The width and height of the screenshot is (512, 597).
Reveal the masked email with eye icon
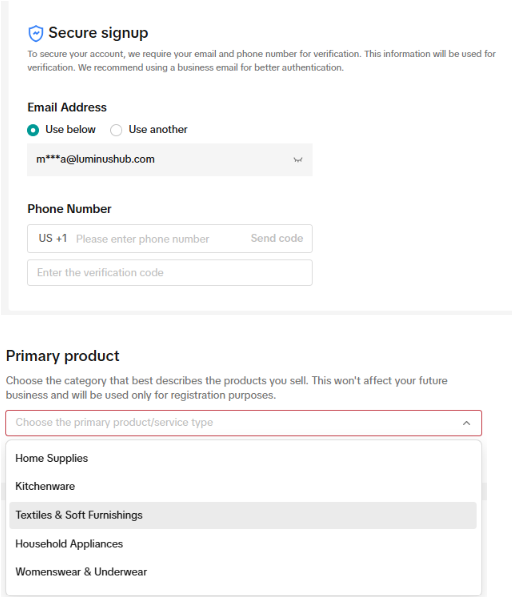pos(298,160)
